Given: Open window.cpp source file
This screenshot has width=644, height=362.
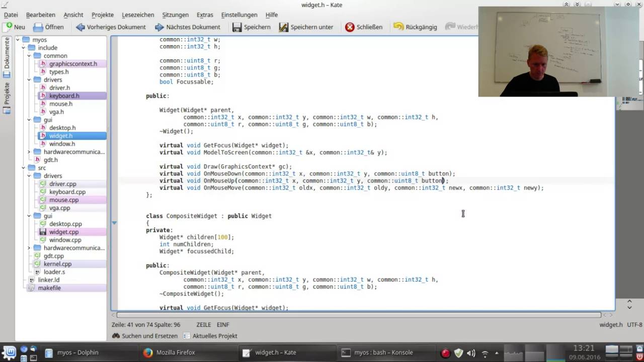Looking at the screenshot, I should point(65,240).
